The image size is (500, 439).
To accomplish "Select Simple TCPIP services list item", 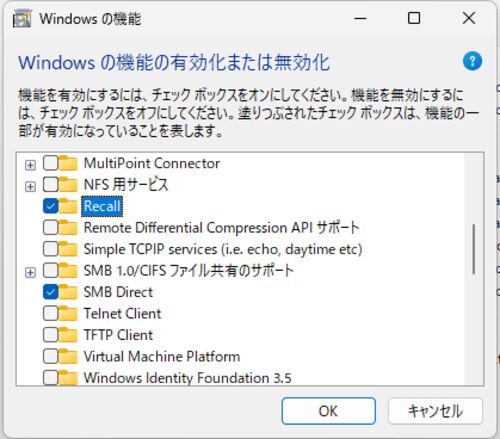I will [x=223, y=249].
